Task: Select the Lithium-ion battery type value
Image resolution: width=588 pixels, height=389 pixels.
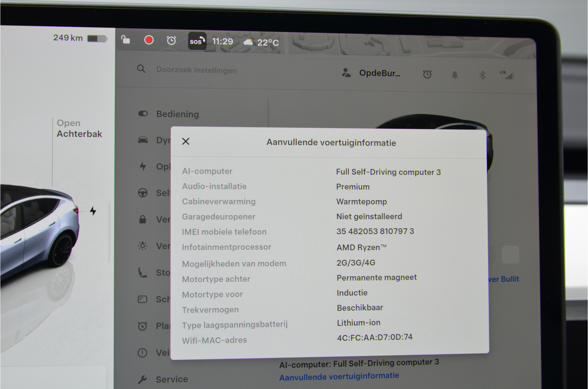Action: 359,323
